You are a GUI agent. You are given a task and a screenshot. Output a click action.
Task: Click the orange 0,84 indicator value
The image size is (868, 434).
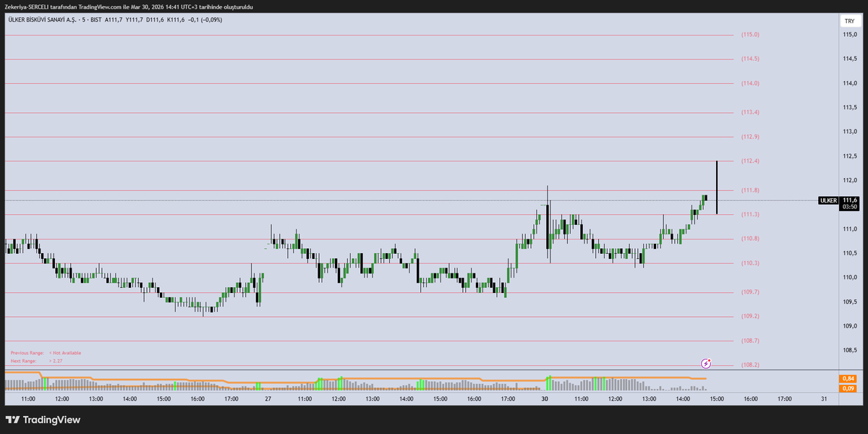tap(848, 378)
